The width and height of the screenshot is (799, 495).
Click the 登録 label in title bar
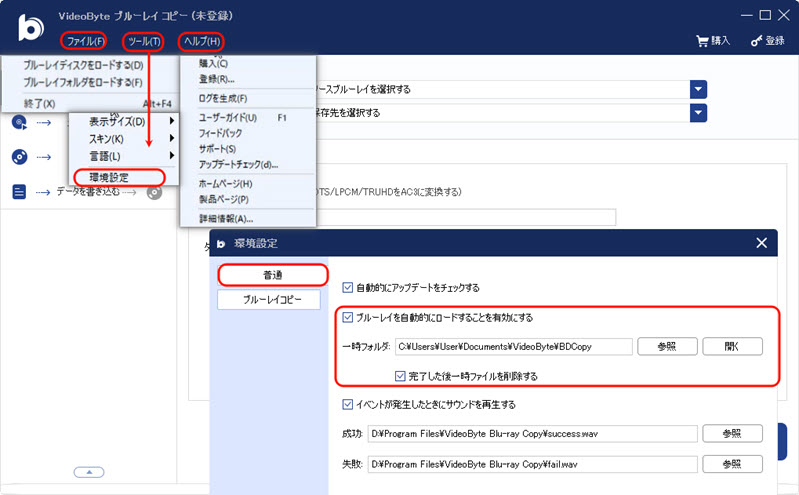pos(775,41)
